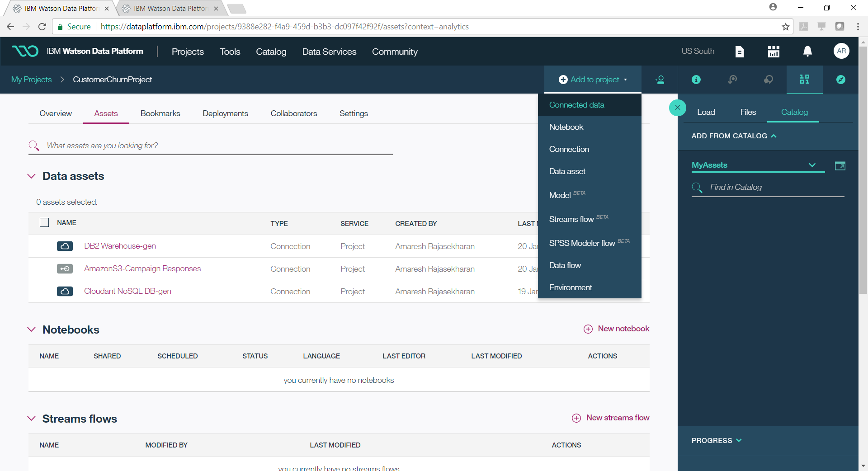
Task: Click the IBM Watson Data Platform logo
Action: 25,51
